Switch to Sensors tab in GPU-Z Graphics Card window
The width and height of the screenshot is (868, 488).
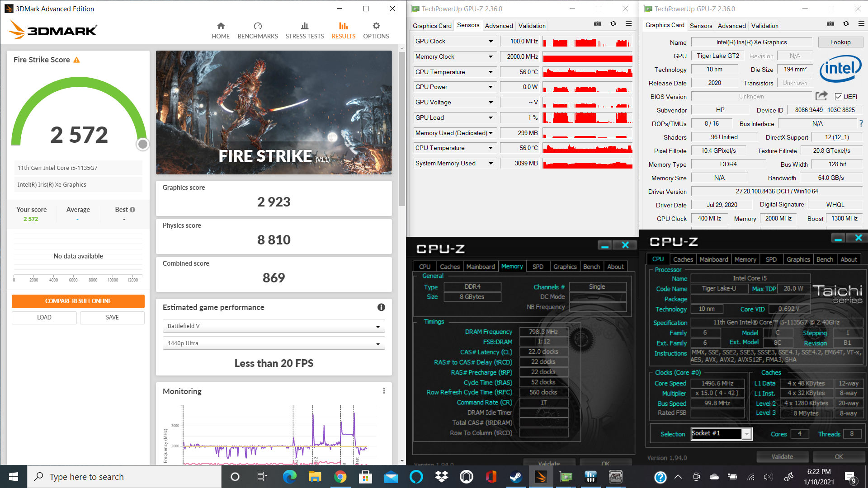[x=701, y=26]
